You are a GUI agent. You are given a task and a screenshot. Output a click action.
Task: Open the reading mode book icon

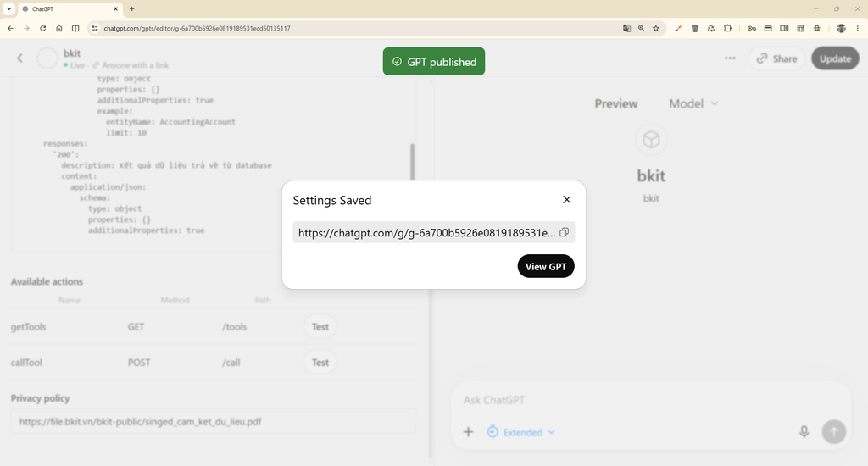pyautogui.click(x=784, y=28)
